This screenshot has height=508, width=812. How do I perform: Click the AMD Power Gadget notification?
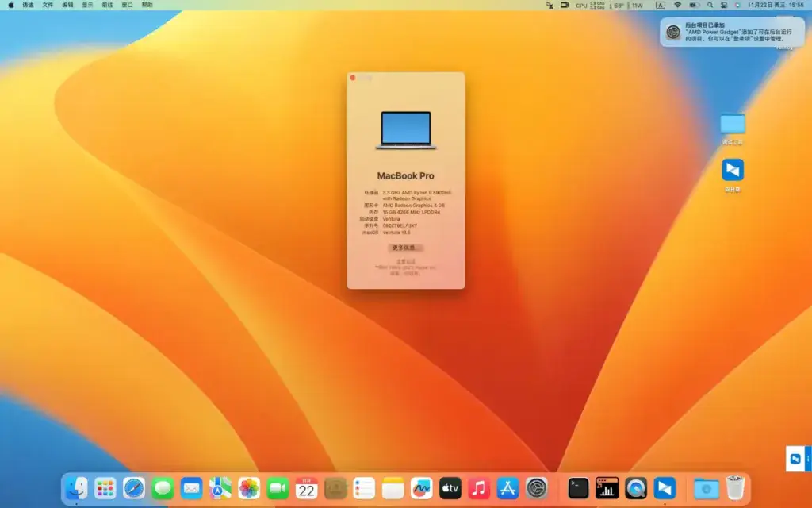coord(732,32)
